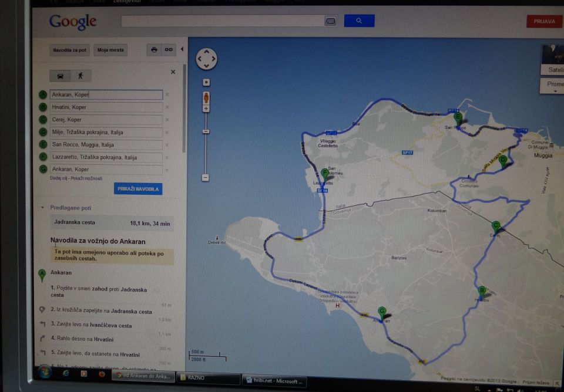The width and height of the screenshot is (564, 392).
Task: Click the PRIJAVA sign-in button
Action: [544, 22]
